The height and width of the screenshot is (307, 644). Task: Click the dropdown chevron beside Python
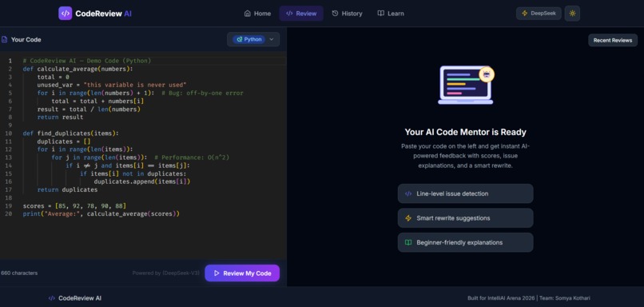(271, 39)
